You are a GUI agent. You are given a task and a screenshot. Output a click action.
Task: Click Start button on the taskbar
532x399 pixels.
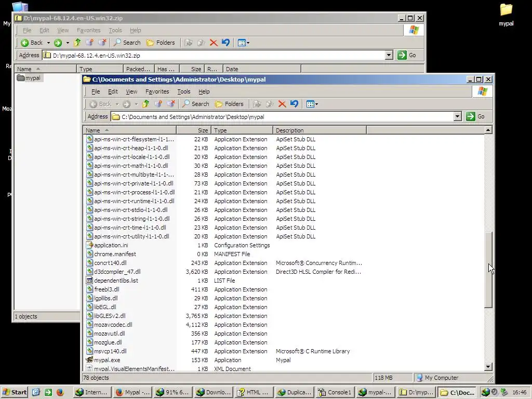pos(15,392)
